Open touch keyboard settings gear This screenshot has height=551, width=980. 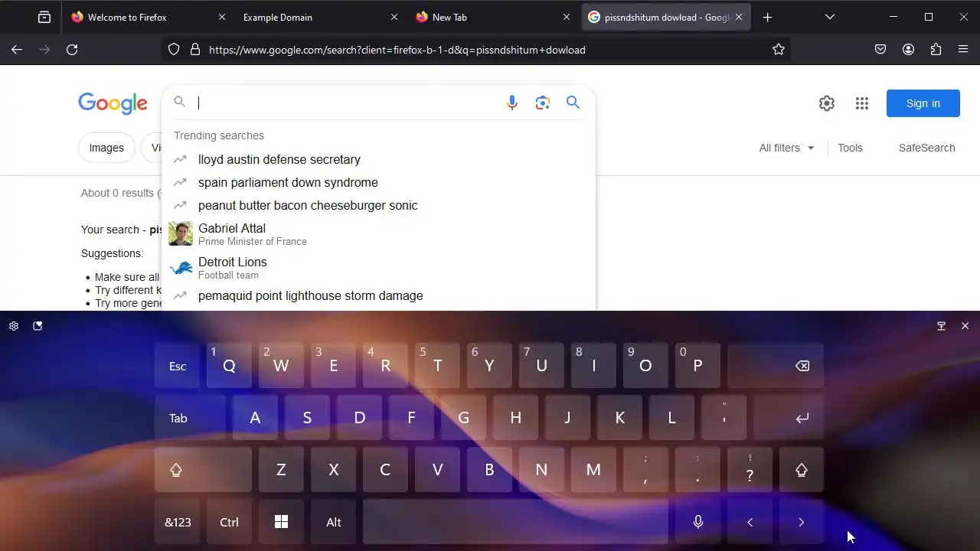[14, 326]
